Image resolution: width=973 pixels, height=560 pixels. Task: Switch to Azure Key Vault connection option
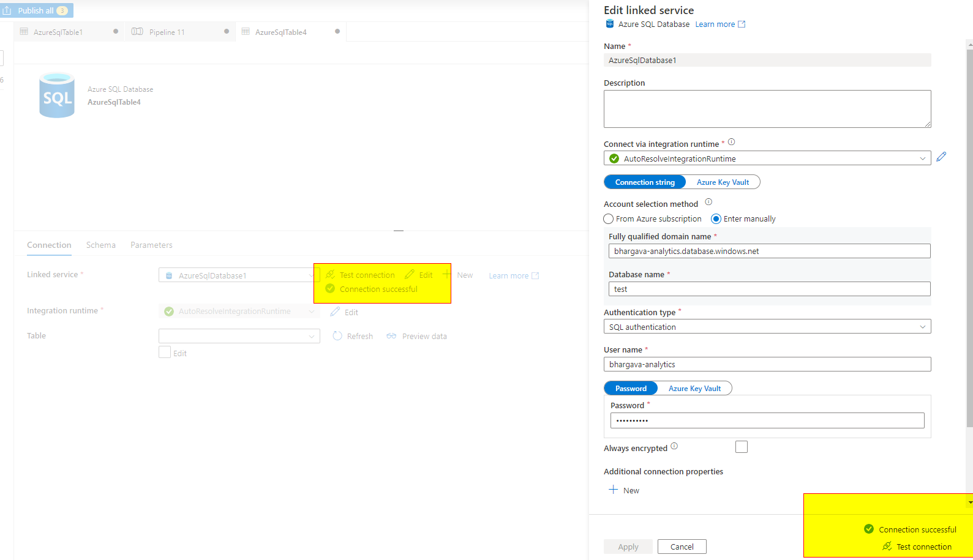(x=723, y=182)
